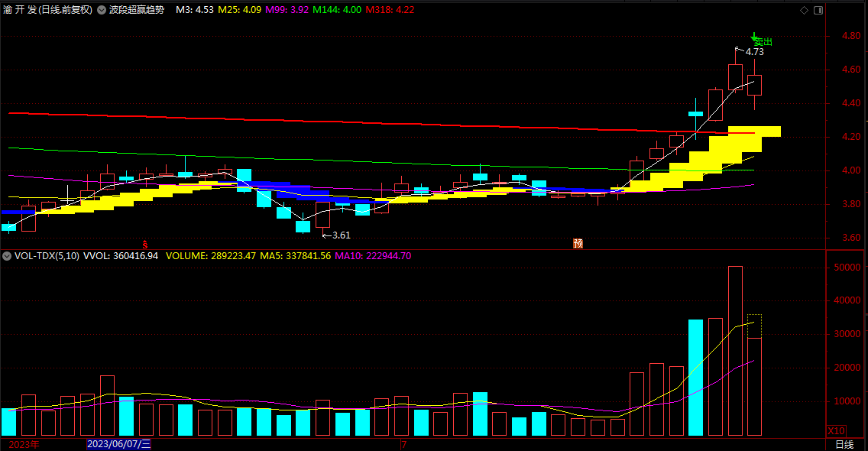The width and height of the screenshot is (868, 451).
Task: Click the 3.60 price axis label
Action: pyautogui.click(x=851, y=238)
